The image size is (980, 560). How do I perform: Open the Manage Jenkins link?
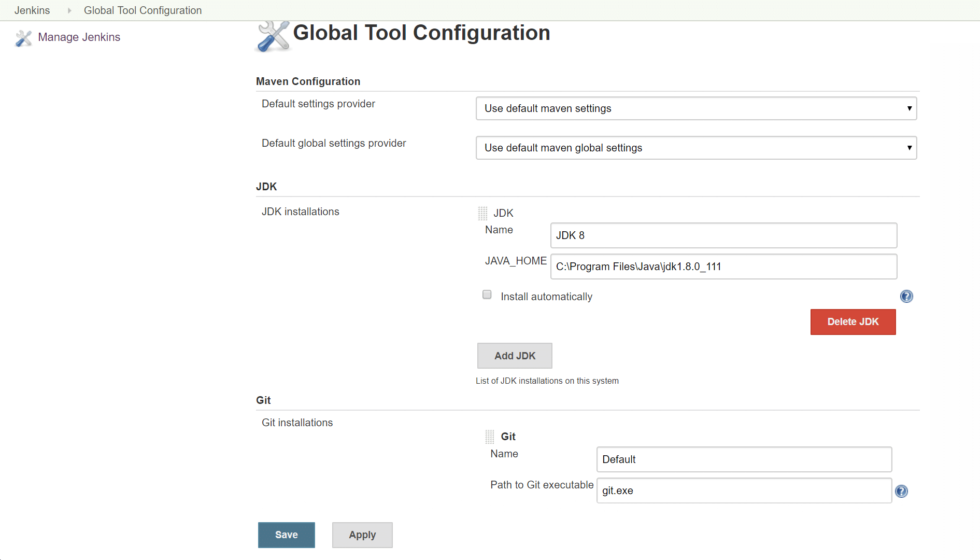click(x=79, y=37)
